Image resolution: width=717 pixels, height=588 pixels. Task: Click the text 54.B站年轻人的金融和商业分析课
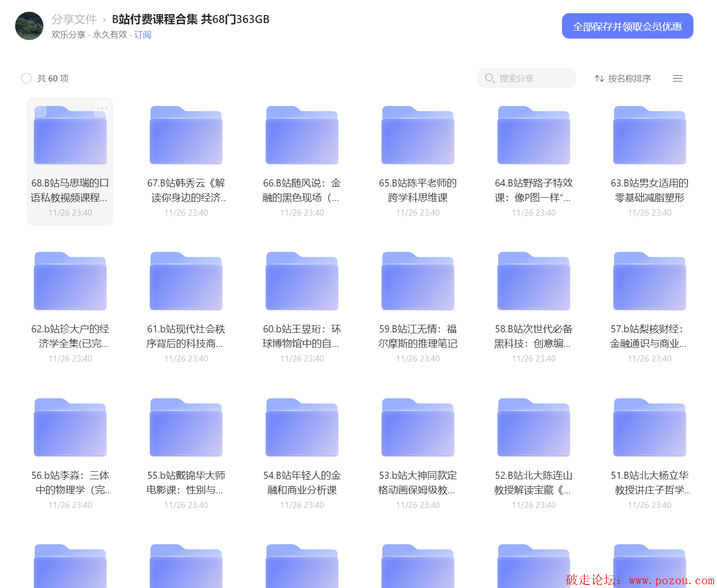[x=302, y=483]
